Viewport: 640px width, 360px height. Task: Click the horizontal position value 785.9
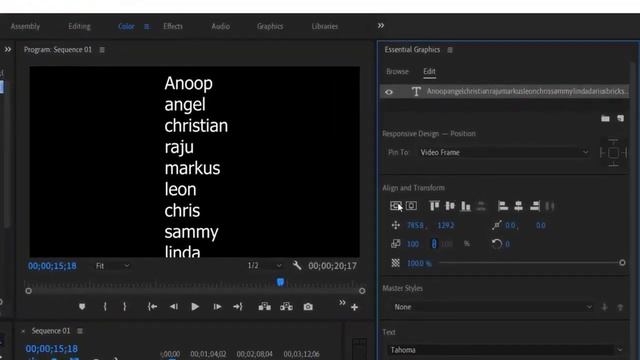pyautogui.click(x=416, y=225)
